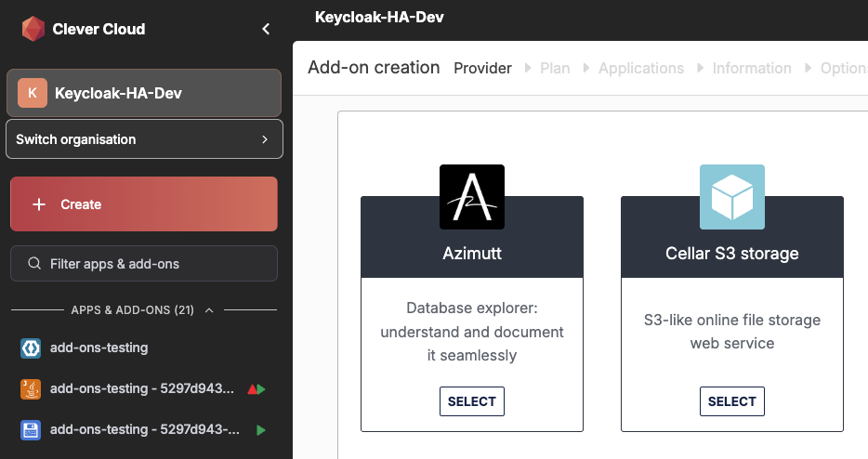Screen dimensions: 868x459
Task: Open the Switch organisation menu
Action: click(144, 139)
